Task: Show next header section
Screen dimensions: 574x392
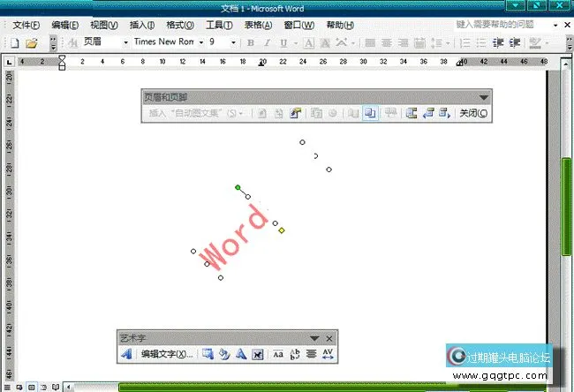Action: 444,114
